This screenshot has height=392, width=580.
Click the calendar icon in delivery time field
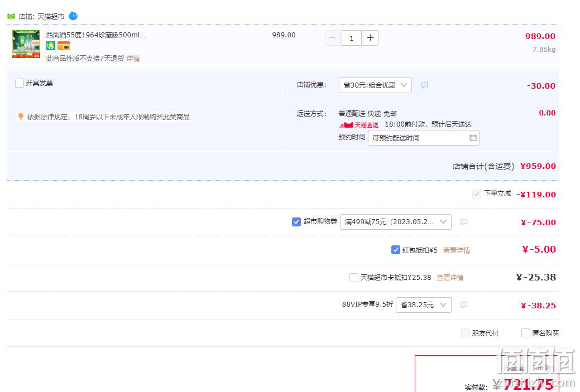473,137
